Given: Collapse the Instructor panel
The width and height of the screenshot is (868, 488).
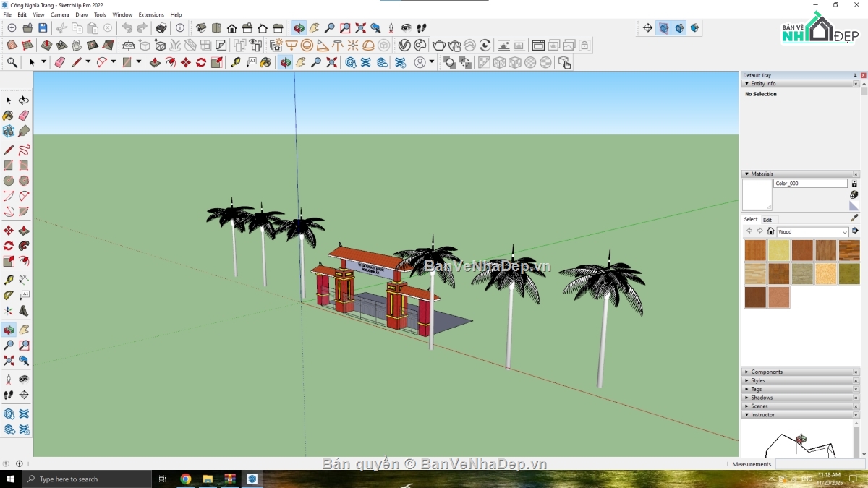Looking at the screenshot, I should pos(746,415).
